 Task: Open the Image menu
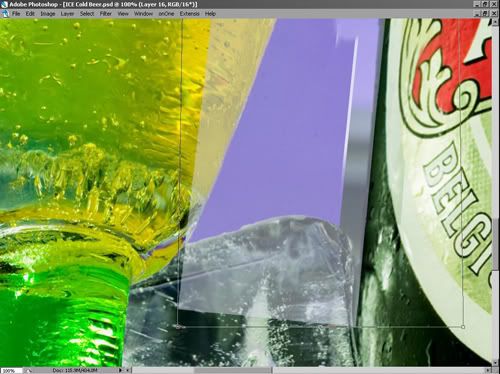[48, 14]
